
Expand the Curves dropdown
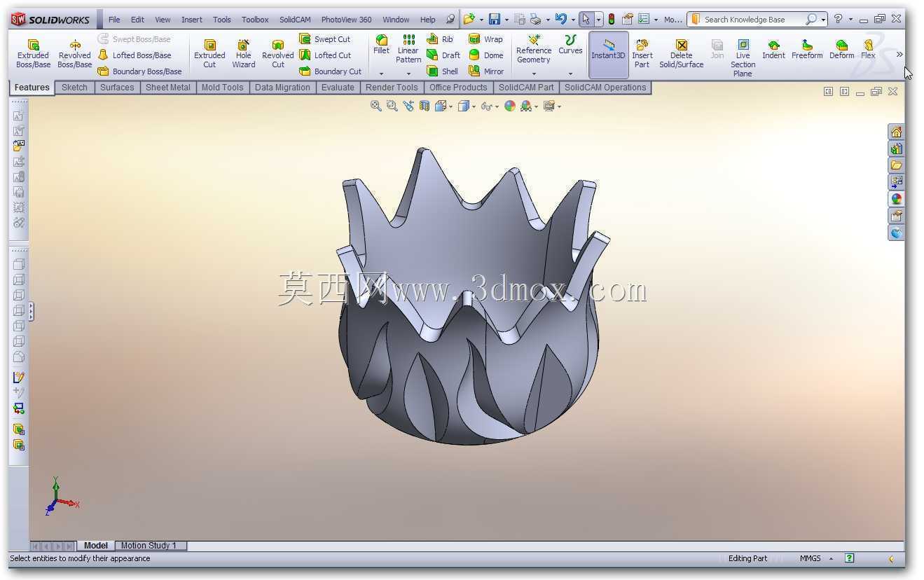tap(570, 73)
